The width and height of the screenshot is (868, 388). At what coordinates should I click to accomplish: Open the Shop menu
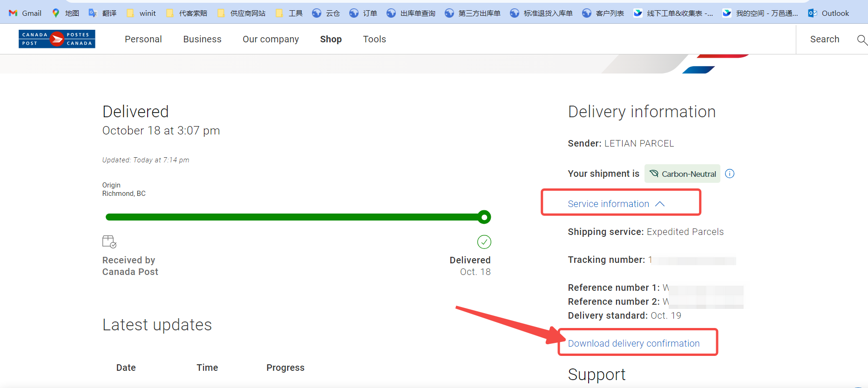(331, 39)
